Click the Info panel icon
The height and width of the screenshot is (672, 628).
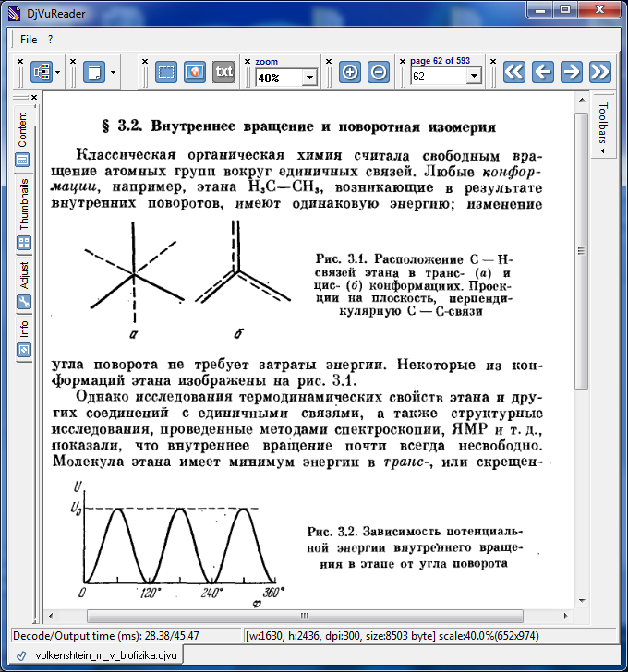pos(24,350)
